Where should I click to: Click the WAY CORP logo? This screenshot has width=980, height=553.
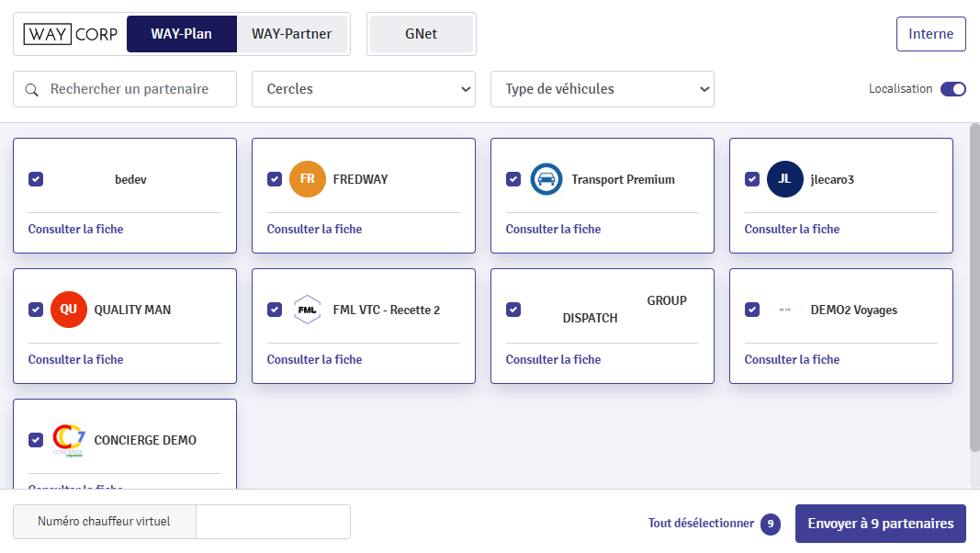pyautogui.click(x=71, y=34)
